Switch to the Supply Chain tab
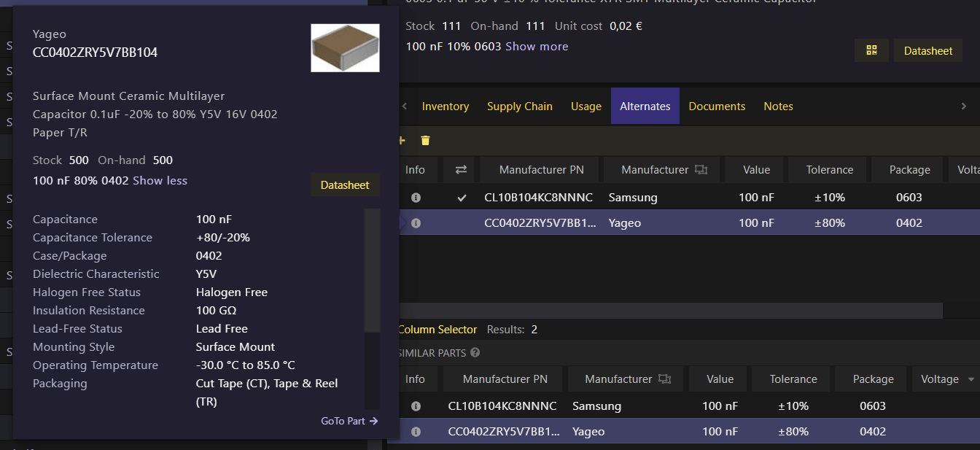Viewport: 980px width, 450px height. click(x=520, y=106)
